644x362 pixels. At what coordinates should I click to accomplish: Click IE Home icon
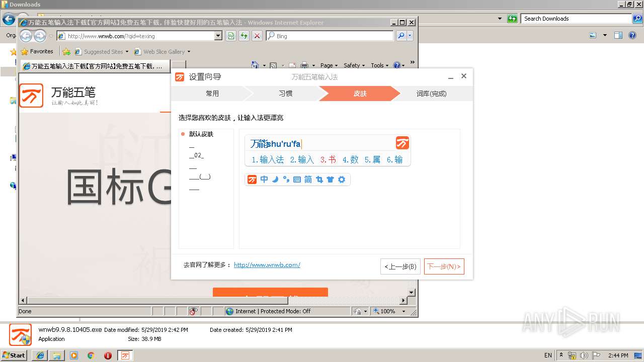coord(255,65)
